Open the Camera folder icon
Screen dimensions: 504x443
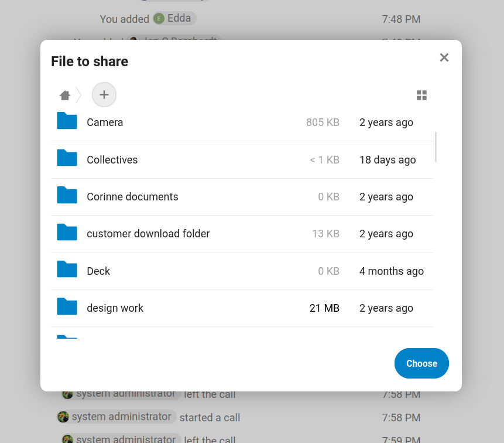(66, 122)
